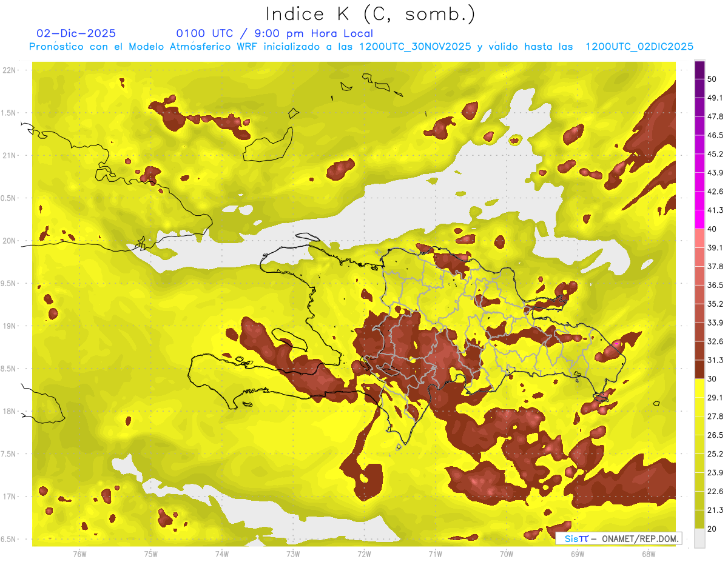This screenshot has height=562, width=728.
Task: Click the colorbar value 30
Action: tap(712, 379)
